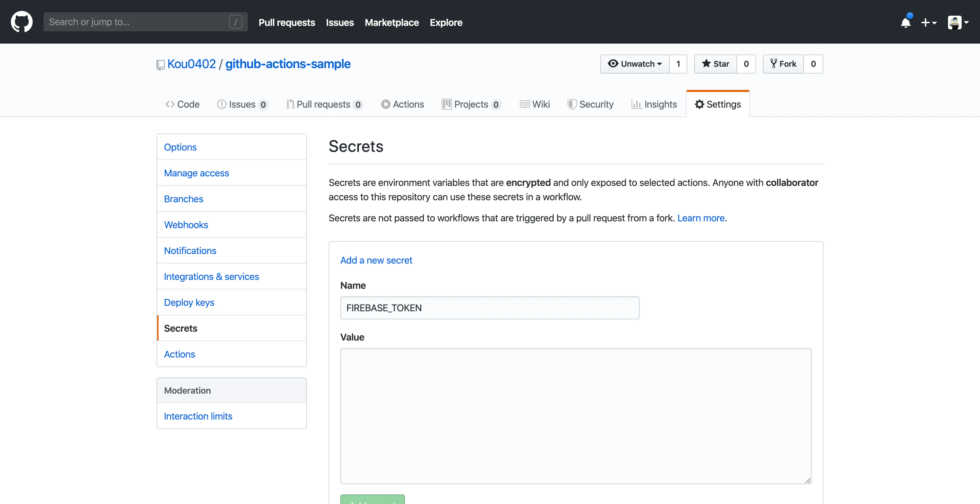
Task: Click the watchers count 1
Action: 678,64
